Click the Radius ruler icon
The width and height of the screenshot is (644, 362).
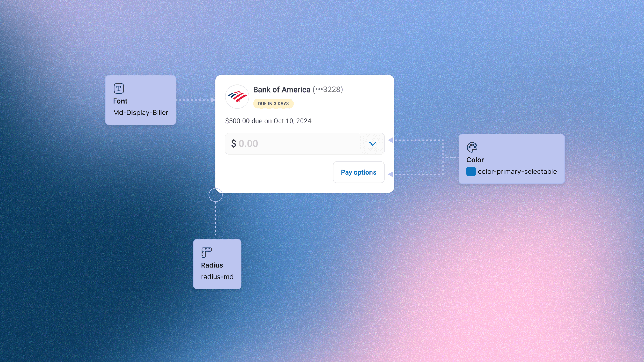click(207, 252)
